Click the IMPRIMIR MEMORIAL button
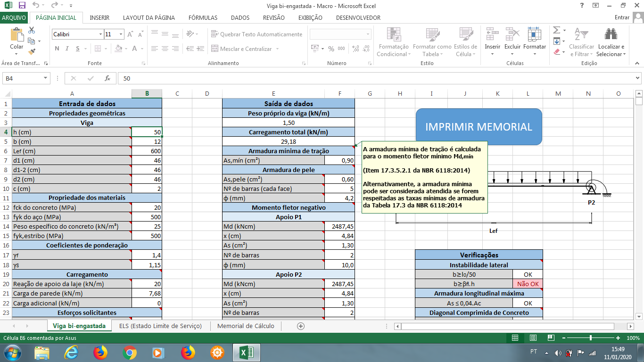Image resolution: width=644 pixels, height=362 pixels. (x=479, y=126)
